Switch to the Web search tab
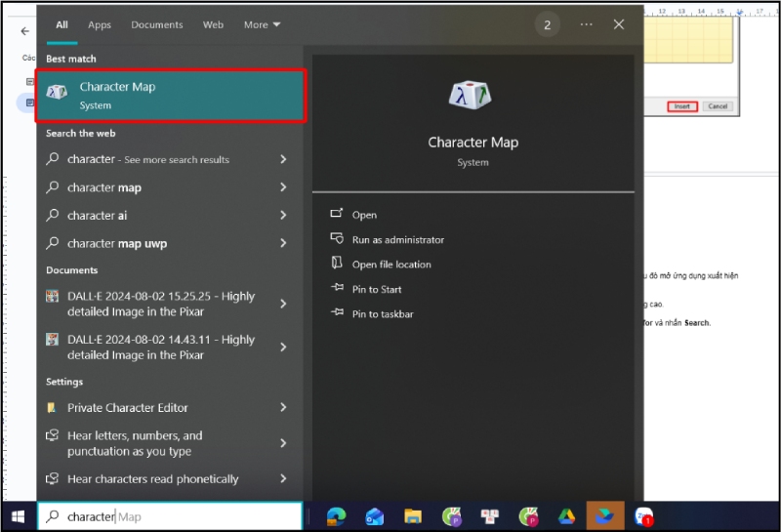This screenshot has width=781, height=532. tap(213, 24)
